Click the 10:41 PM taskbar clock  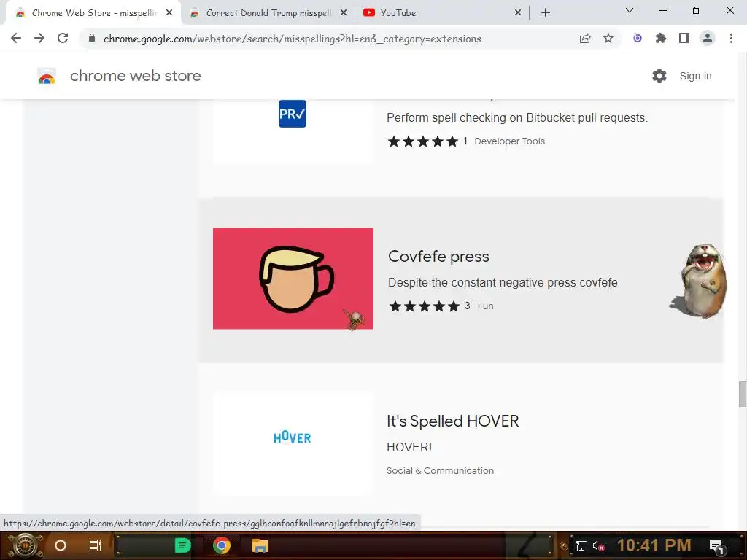point(654,545)
